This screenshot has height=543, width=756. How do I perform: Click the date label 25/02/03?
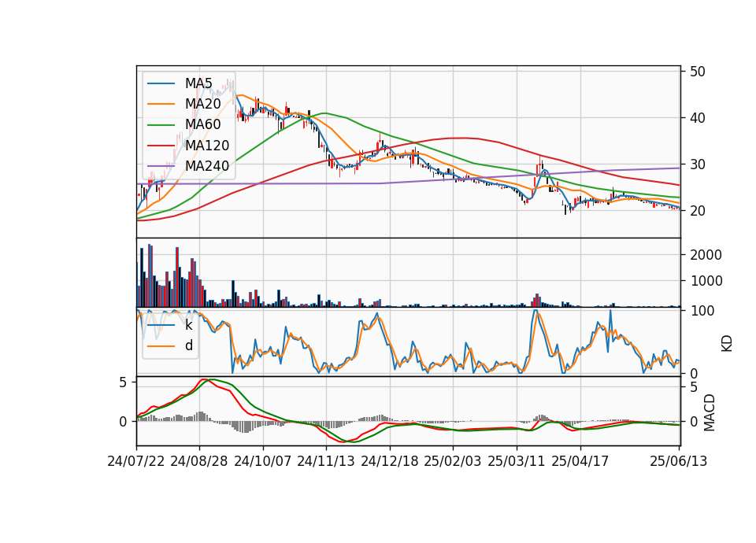[x=453, y=461]
